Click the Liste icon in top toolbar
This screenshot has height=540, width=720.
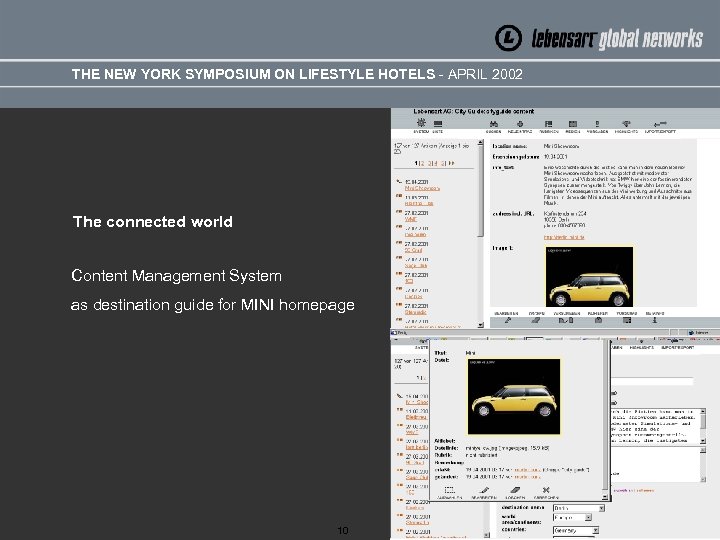tap(436, 124)
